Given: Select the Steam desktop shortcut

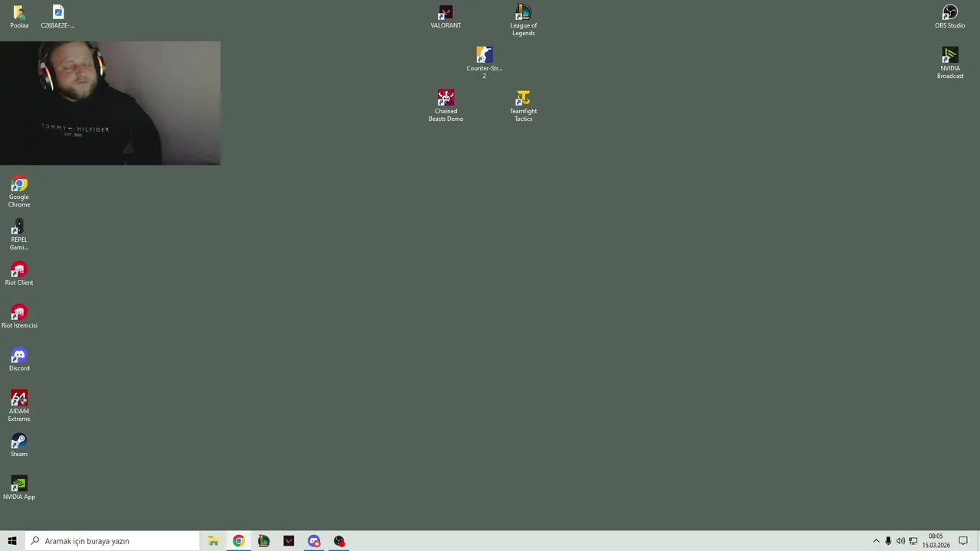Looking at the screenshot, I should [x=19, y=445].
